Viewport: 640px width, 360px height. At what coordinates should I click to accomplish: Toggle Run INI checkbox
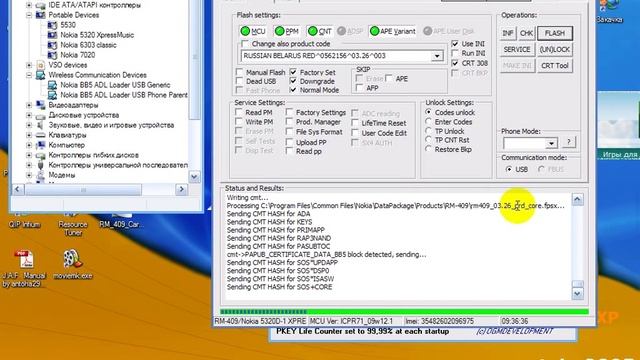(x=455, y=53)
